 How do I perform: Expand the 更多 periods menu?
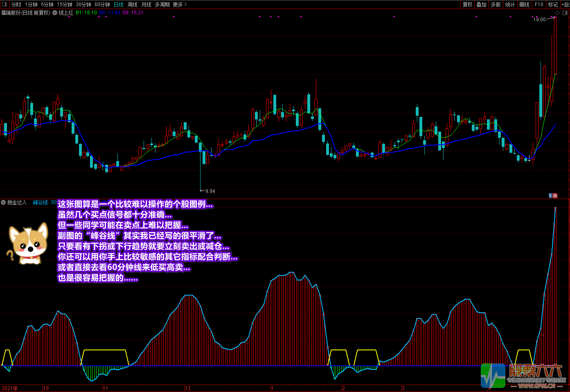179,4
